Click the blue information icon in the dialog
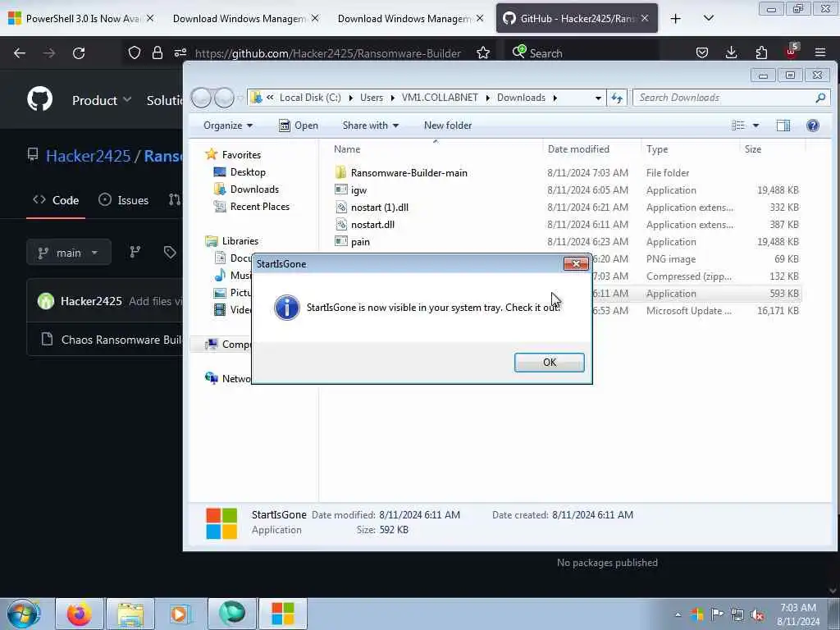Screen dimensions: 840x630 point(287,308)
